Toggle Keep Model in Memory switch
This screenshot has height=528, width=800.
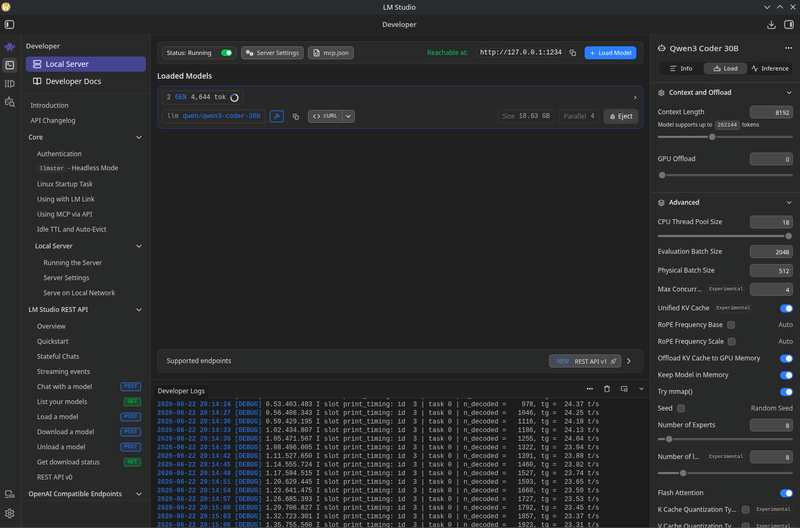786,375
